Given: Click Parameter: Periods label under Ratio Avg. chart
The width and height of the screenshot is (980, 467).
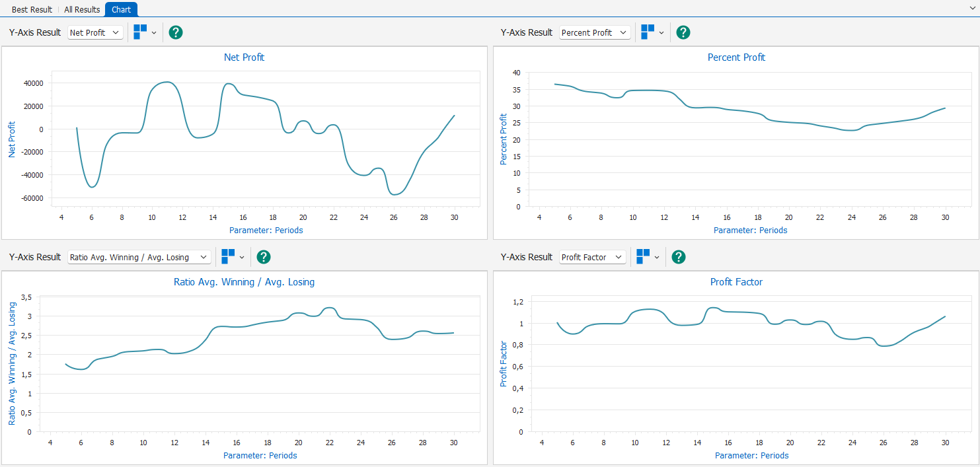Looking at the screenshot, I should point(260,455).
